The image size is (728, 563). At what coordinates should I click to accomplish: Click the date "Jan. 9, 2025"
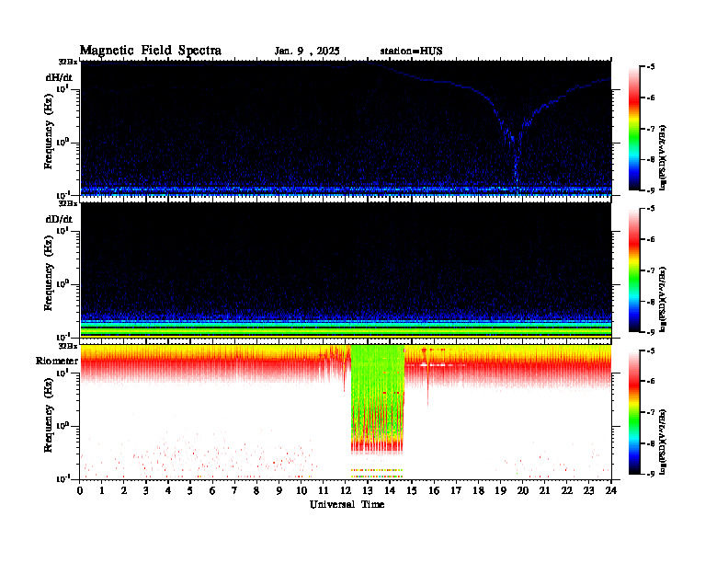307,52
